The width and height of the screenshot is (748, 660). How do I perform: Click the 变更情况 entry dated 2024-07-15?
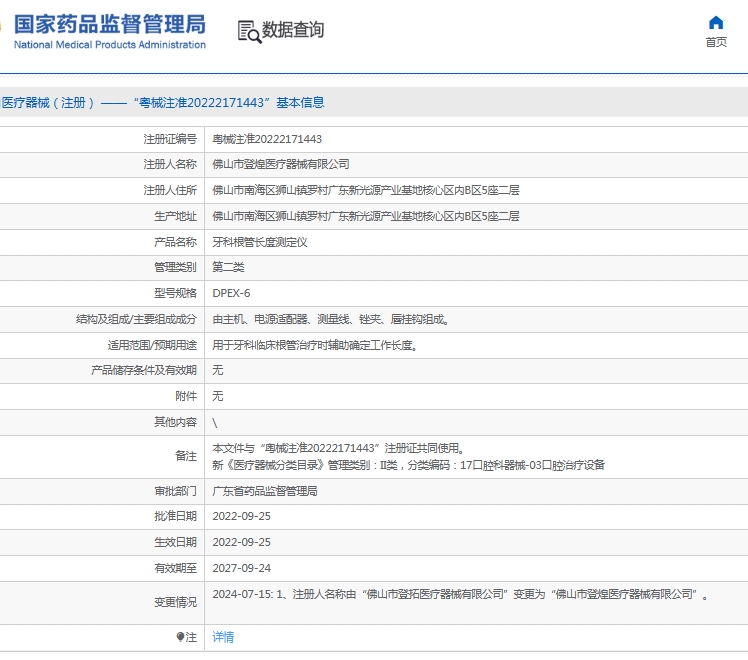[460, 594]
